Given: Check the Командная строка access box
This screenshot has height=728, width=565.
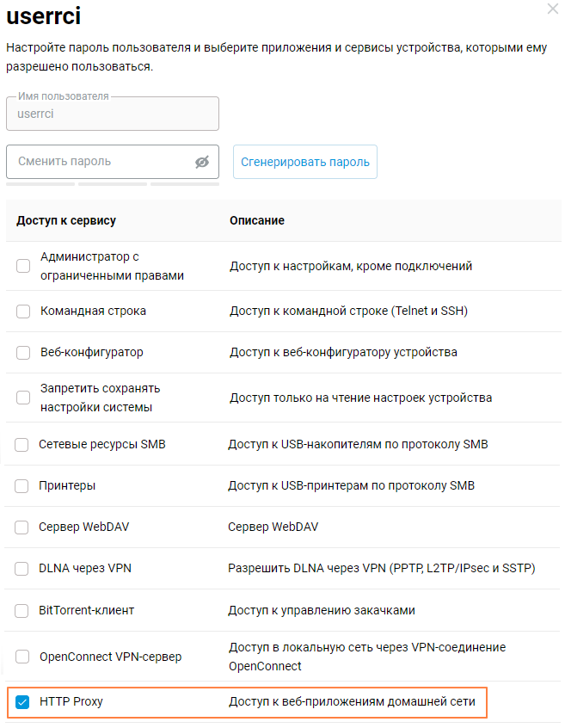Looking at the screenshot, I should pyautogui.click(x=23, y=312).
